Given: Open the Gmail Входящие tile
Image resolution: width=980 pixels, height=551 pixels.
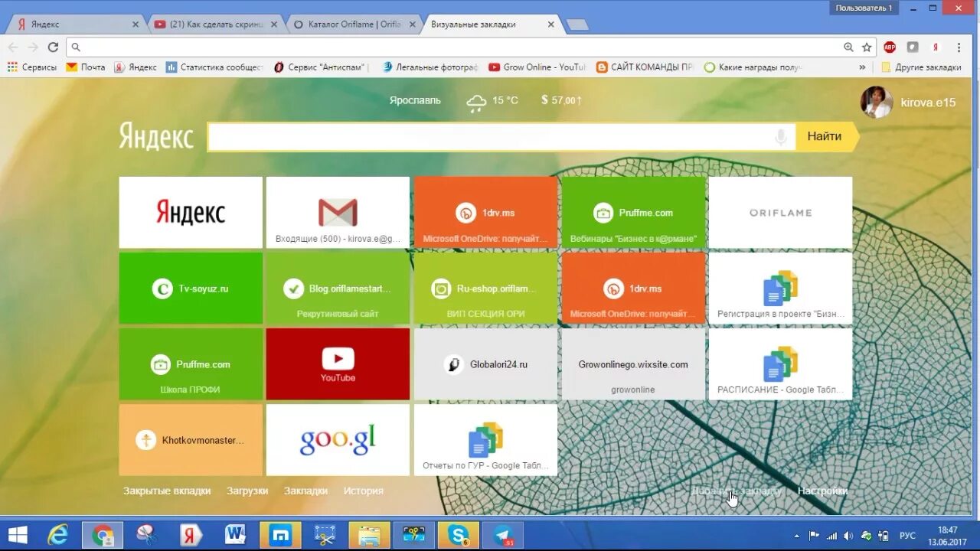Looking at the screenshot, I should (338, 213).
